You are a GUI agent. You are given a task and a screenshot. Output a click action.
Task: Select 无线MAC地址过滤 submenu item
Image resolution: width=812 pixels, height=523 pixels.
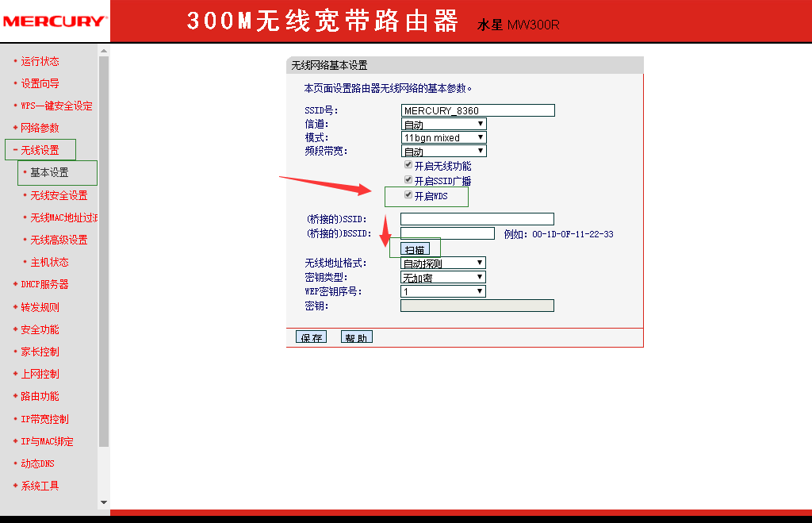tap(63, 217)
